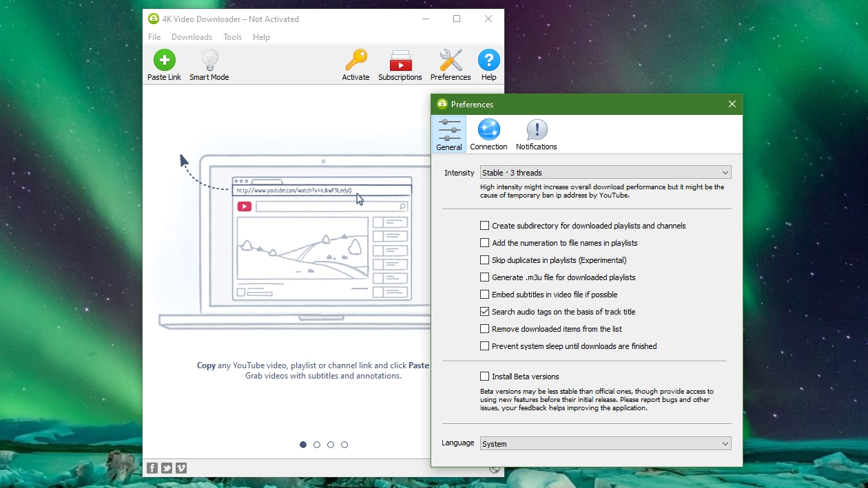Select the Vimeo icon
Image resolution: width=868 pixels, height=488 pixels.
tap(181, 467)
